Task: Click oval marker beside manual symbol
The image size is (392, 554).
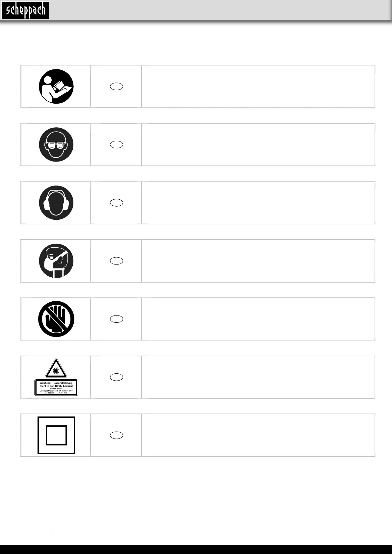Action: [x=117, y=87]
